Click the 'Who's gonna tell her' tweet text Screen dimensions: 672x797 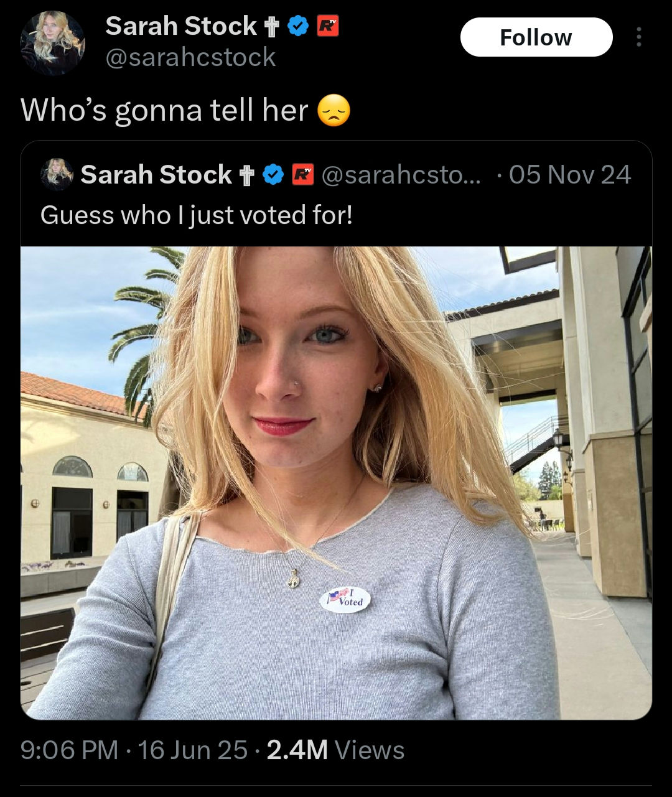164,111
